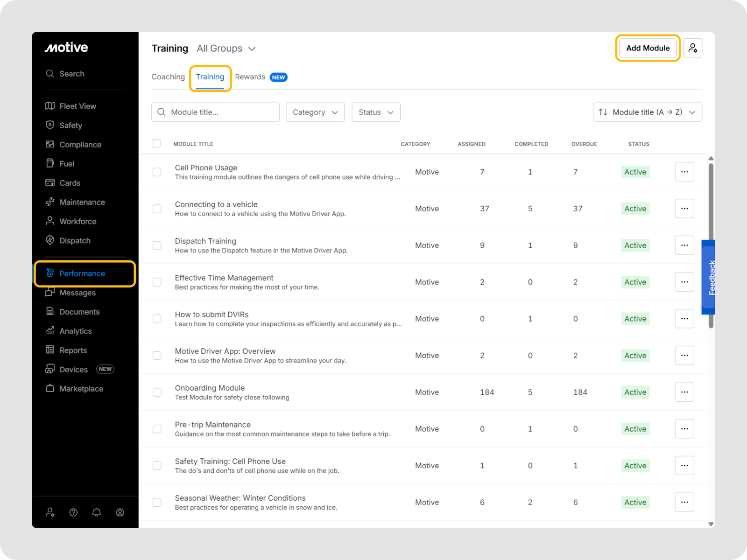Viewport: 747px width, 560px height.
Task: Open the Module title sort dropdown
Action: point(647,112)
